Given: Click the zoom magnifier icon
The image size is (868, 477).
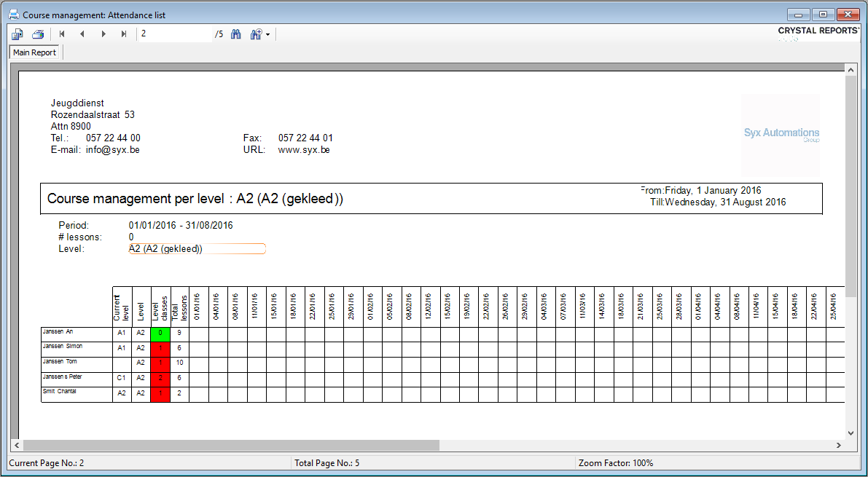Looking at the screenshot, I should [256, 34].
